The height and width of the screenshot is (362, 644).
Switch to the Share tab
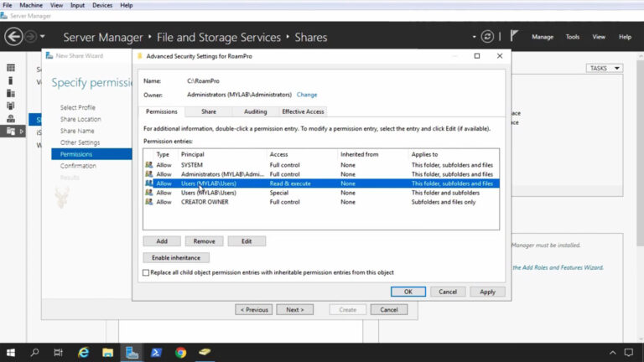tap(209, 111)
